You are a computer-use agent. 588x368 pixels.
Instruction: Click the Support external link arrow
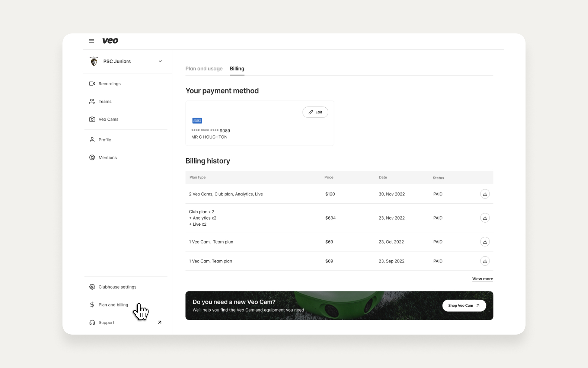tap(160, 323)
